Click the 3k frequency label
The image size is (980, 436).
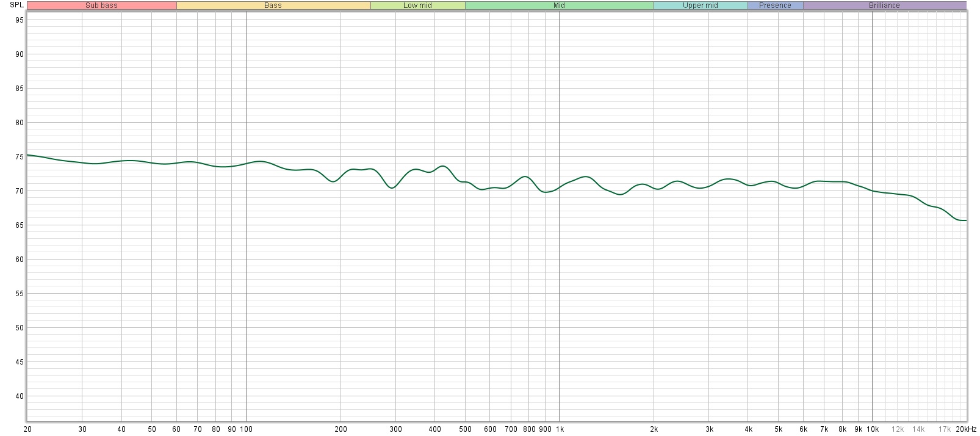pos(709,429)
